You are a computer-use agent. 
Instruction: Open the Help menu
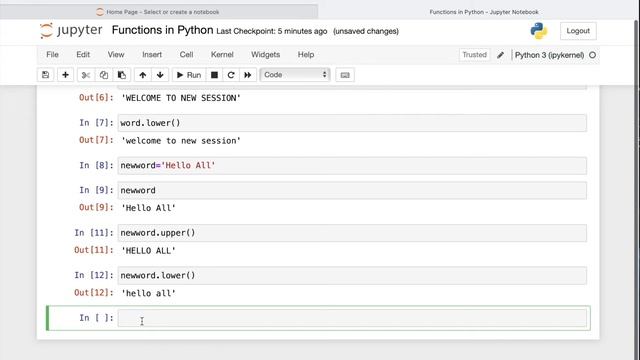(306, 54)
